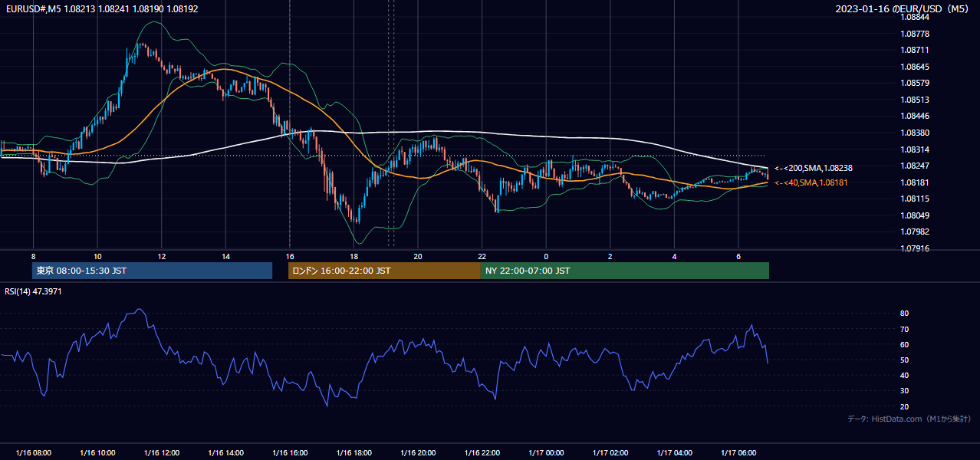Click the 1.08579 price axis label

(915, 83)
